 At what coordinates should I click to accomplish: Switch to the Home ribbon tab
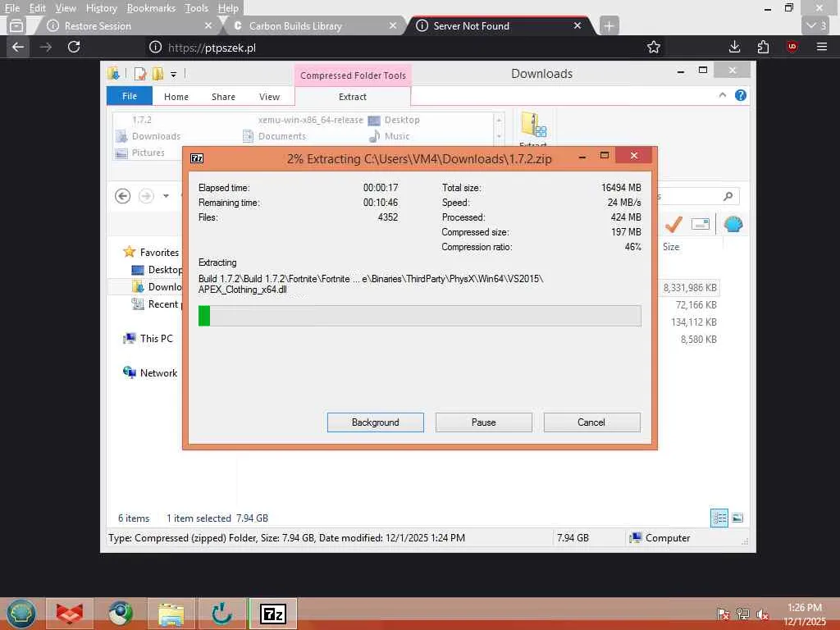click(x=176, y=97)
